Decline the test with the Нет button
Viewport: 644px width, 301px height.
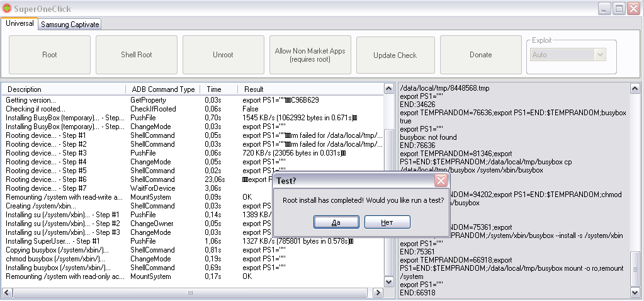pyautogui.click(x=387, y=222)
